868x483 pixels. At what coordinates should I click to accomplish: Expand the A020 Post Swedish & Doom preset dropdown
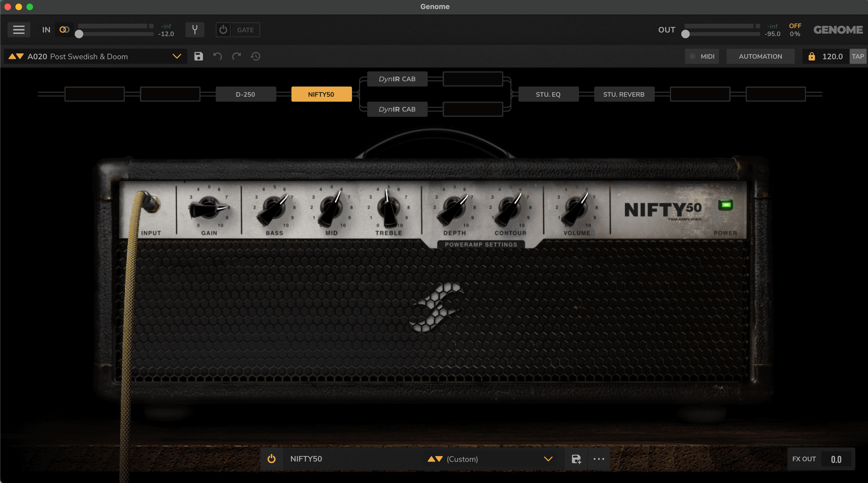(177, 56)
